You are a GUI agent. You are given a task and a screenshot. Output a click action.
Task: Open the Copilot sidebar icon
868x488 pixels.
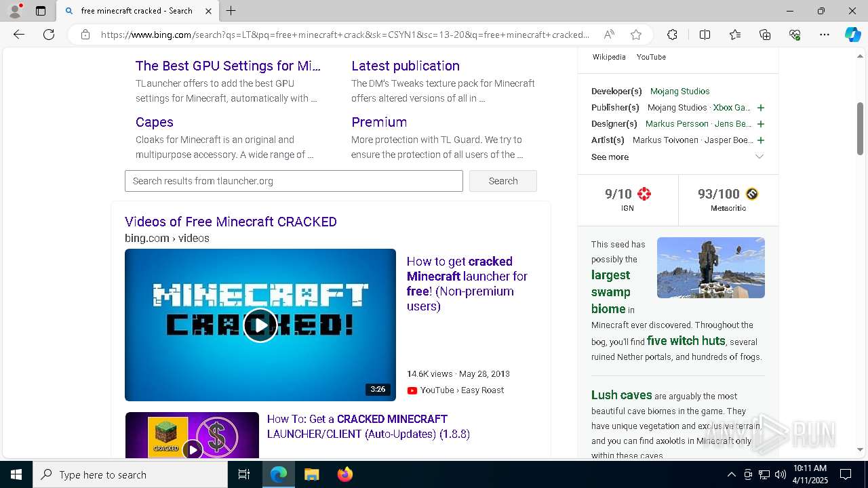click(x=852, y=35)
